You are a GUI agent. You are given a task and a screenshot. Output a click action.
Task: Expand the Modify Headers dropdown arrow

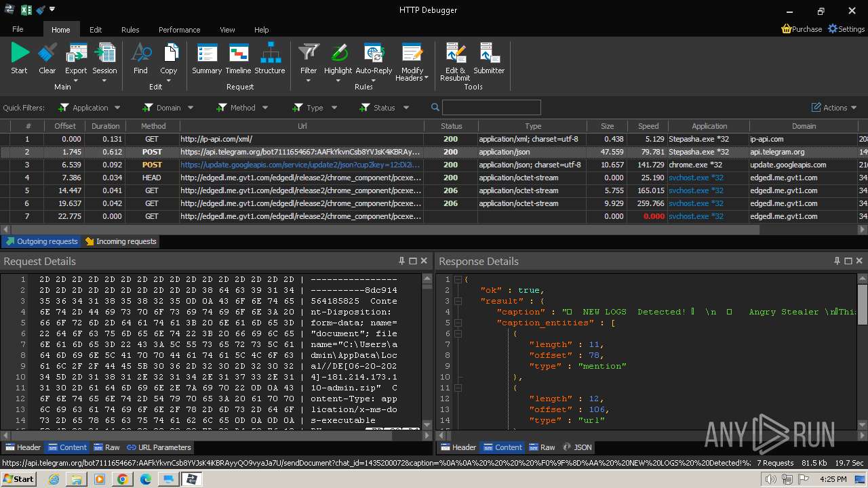[x=426, y=79]
